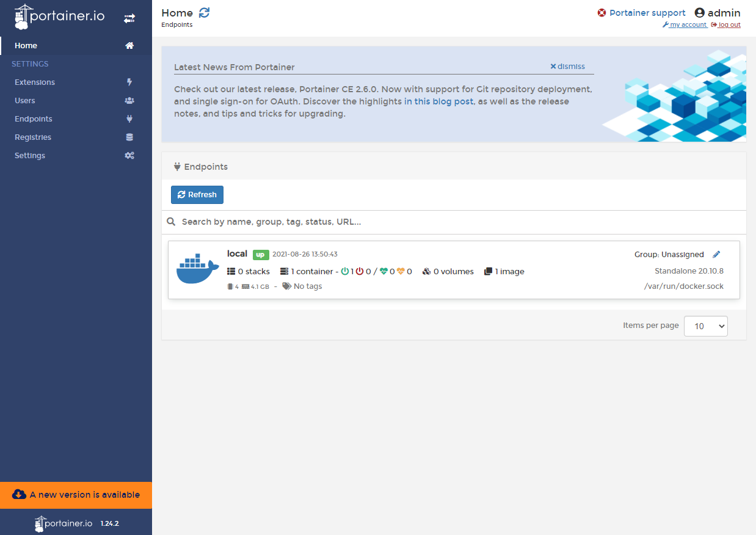Click the CPU chip icon showing 4
The height and width of the screenshot is (535, 756).
tap(230, 286)
